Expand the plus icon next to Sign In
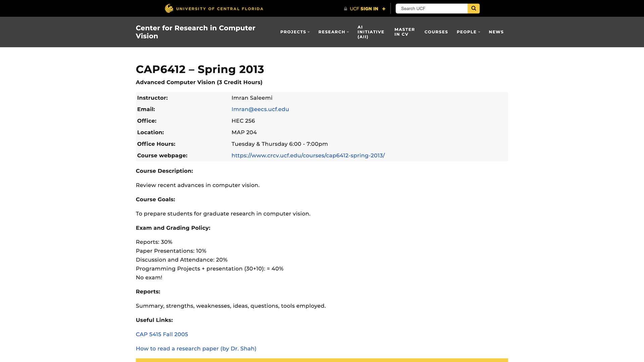The image size is (644, 362). pyautogui.click(x=384, y=9)
